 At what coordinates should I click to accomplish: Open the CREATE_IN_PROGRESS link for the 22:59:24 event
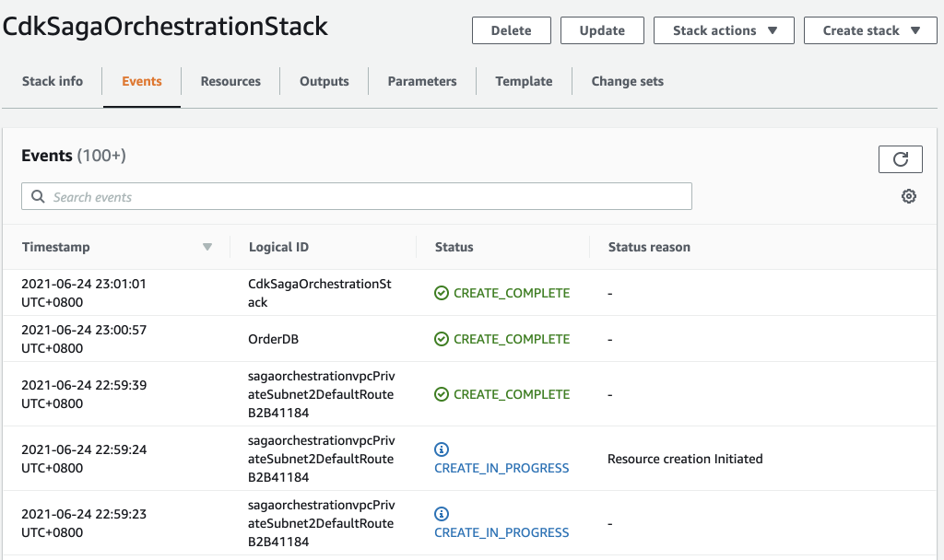(501, 468)
